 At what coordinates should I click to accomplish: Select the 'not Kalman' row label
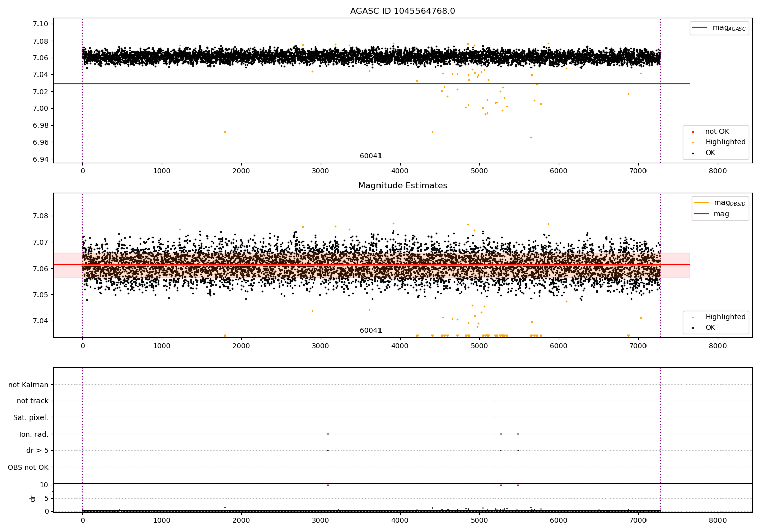[28, 385]
